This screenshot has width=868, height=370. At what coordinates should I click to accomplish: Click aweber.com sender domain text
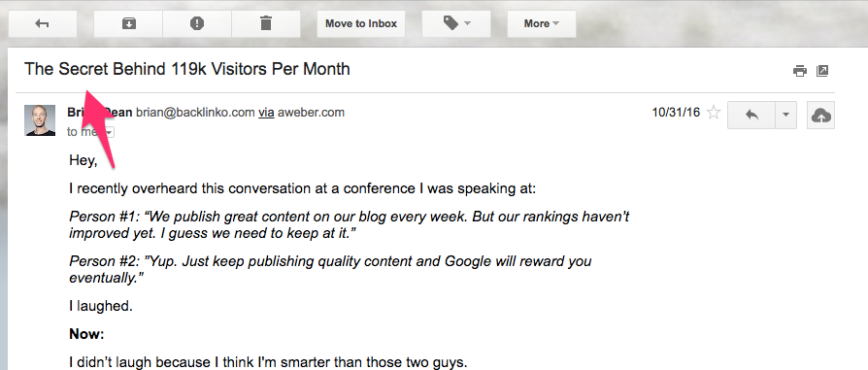(x=311, y=113)
